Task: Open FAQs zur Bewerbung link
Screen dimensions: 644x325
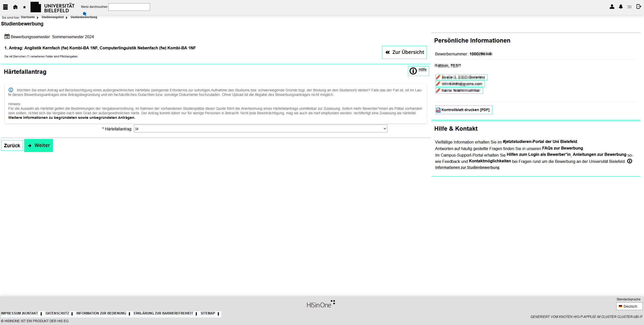Action: click(x=563, y=148)
